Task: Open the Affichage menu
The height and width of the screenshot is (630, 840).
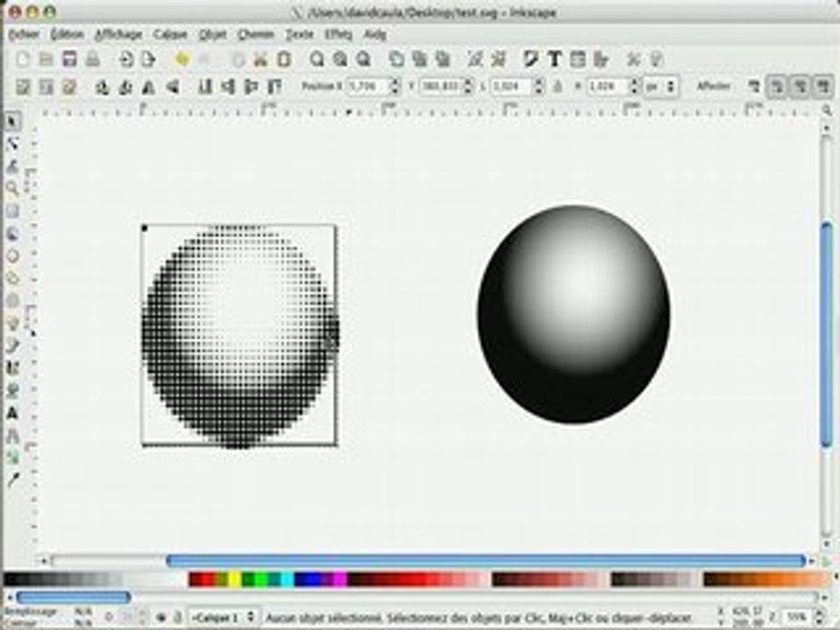Action: (x=118, y=35)
